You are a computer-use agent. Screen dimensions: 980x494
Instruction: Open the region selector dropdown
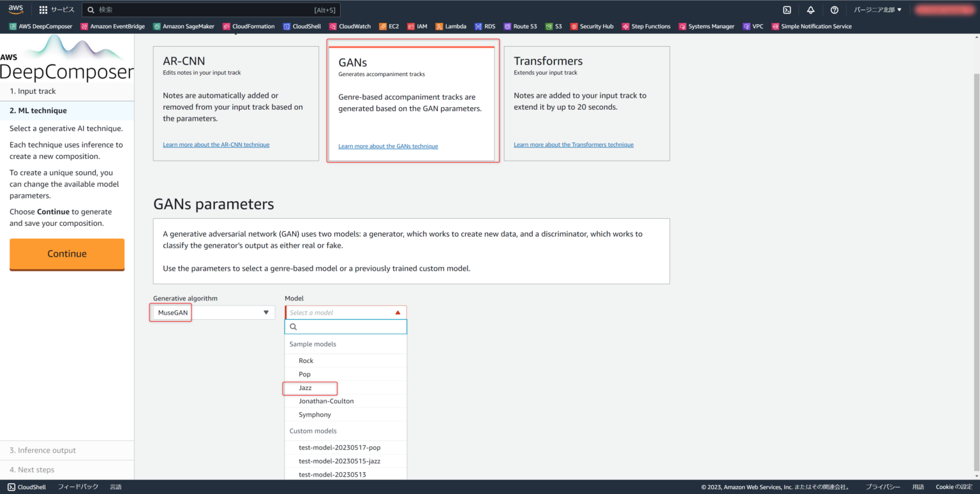click(878, 10)
